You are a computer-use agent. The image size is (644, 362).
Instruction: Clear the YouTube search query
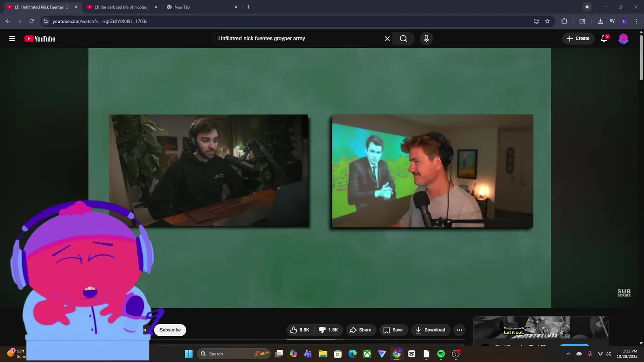(387, 39)
